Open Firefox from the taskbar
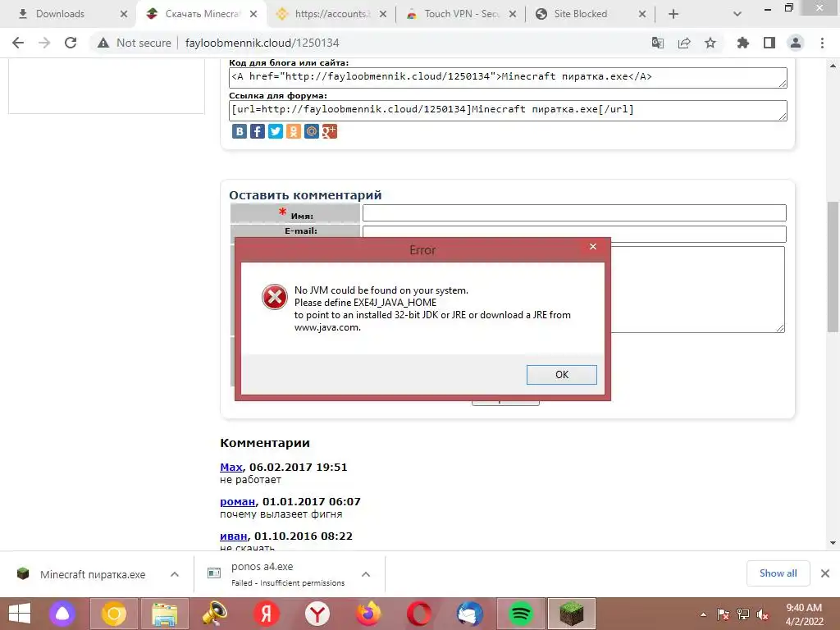840x630 pixels. point(368,614)
